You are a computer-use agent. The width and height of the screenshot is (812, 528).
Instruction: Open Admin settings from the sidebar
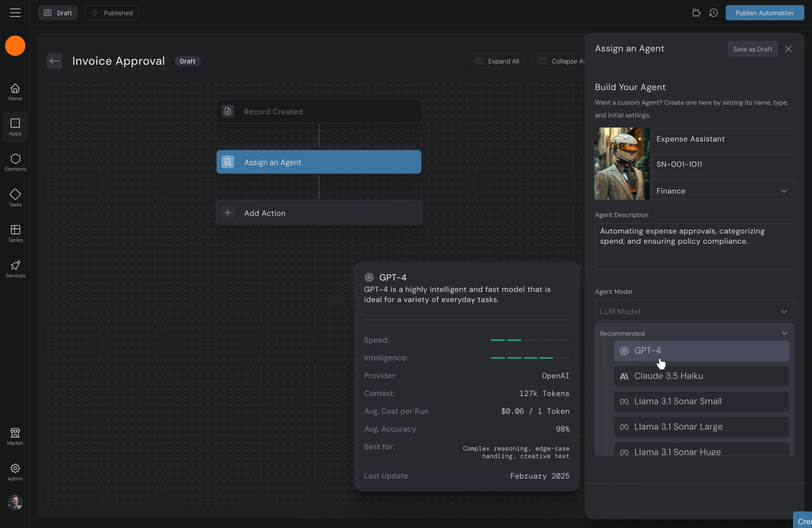point(15,472)
